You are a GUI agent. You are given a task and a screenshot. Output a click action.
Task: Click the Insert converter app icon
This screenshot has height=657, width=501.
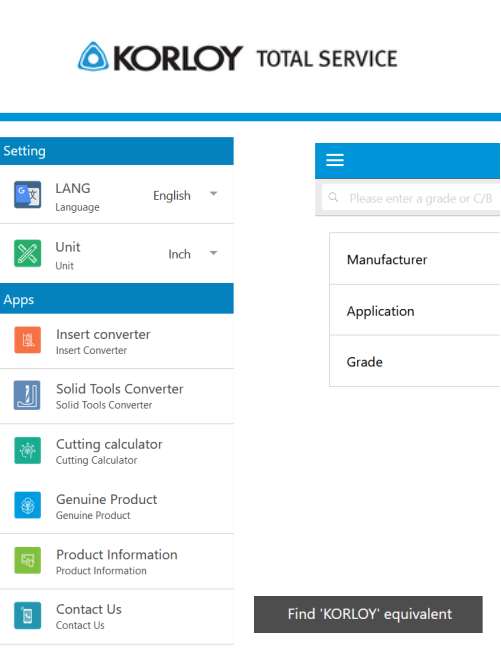click(28, 340)
